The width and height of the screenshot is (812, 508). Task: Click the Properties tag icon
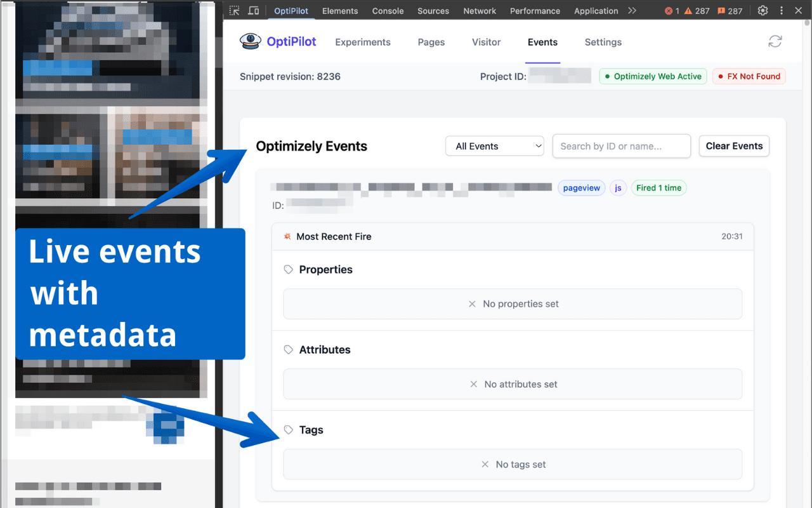click(x=289, y=270)
